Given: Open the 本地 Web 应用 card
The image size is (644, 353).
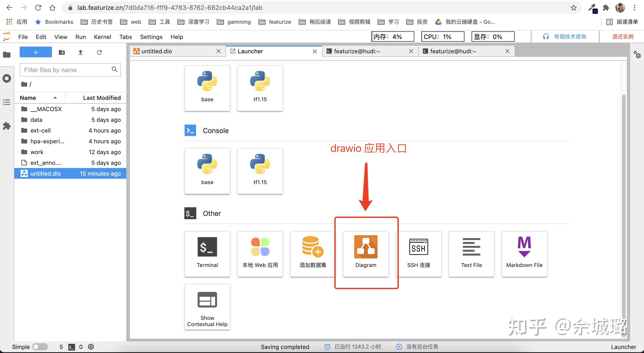Looking at the screenshot, I should 260,254.
